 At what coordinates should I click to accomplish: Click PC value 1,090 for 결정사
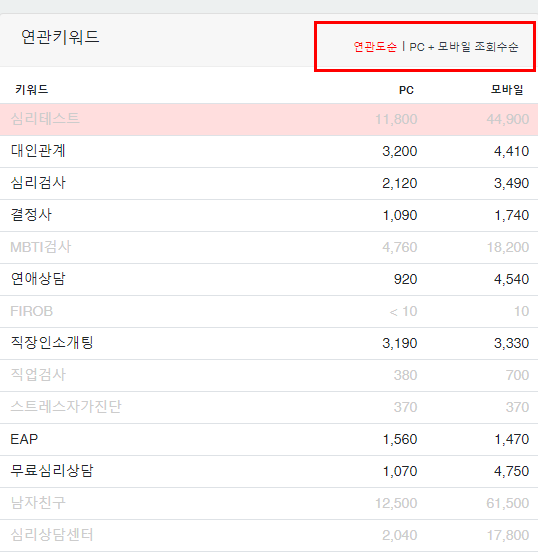tap(400, 215)
